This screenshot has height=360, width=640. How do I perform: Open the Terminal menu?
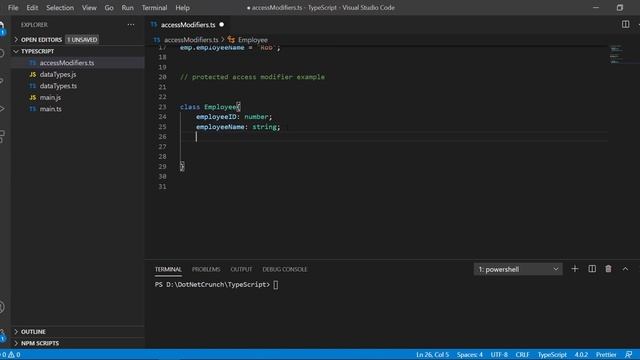[154, 8]
